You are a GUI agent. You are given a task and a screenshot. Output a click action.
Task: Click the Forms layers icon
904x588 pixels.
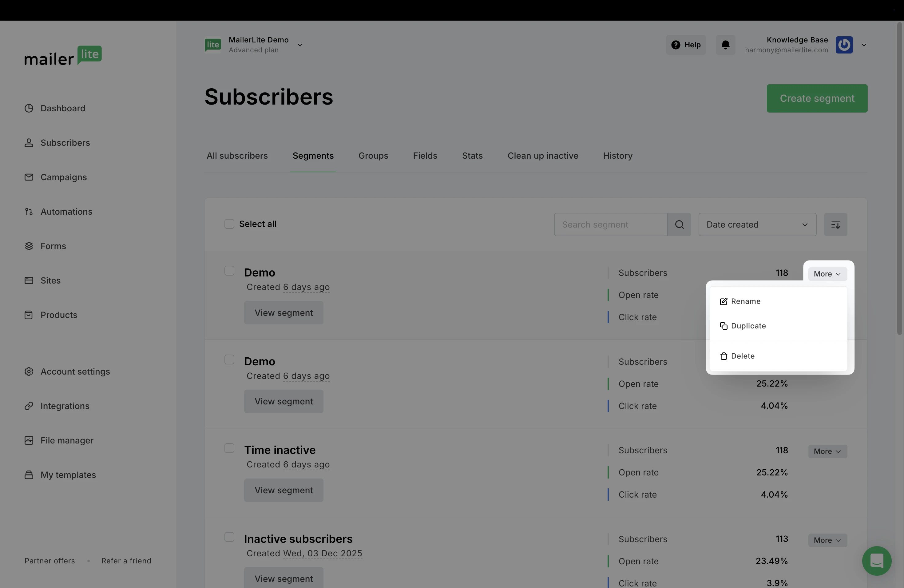(x=29, y=246)
